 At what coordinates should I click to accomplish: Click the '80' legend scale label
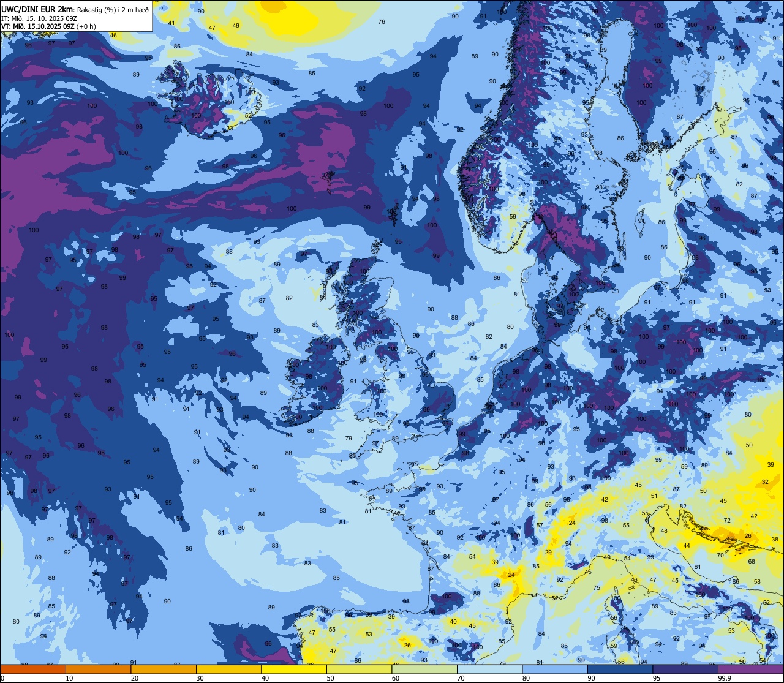[526, 678]
